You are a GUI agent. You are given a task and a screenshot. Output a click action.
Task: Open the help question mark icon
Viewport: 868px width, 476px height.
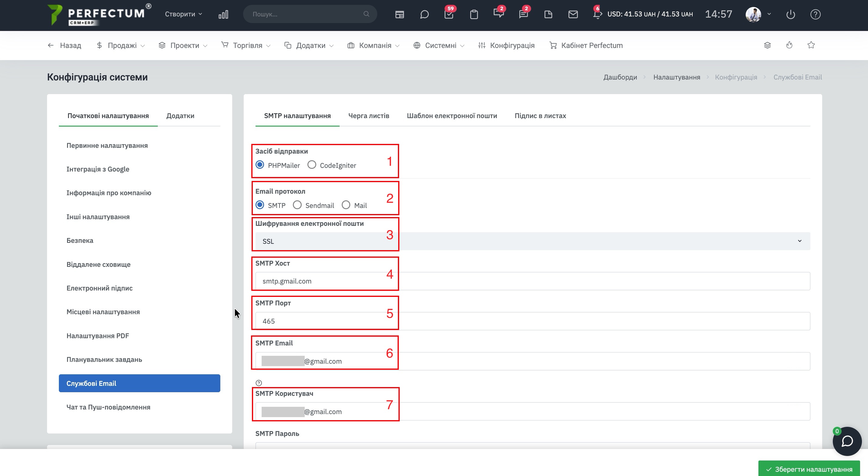click(815, 14)
